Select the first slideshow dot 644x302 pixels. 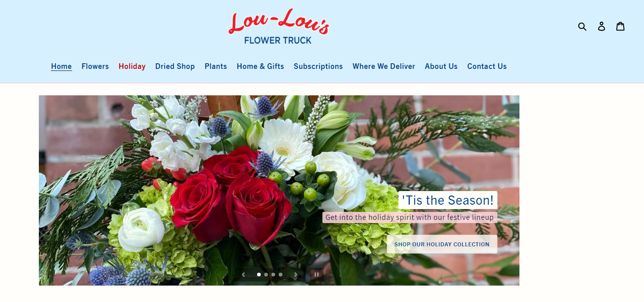click(x=259, y=275)
